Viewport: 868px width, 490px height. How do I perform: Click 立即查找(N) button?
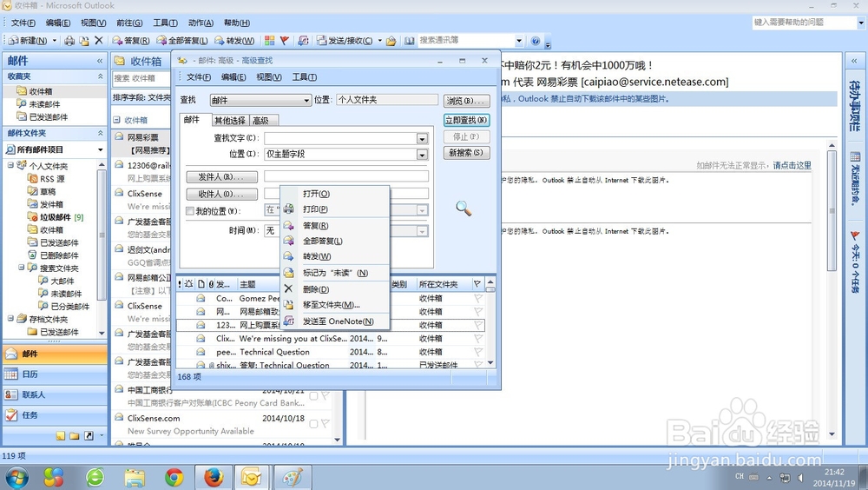pyautogui.click(x=466, y=120)
